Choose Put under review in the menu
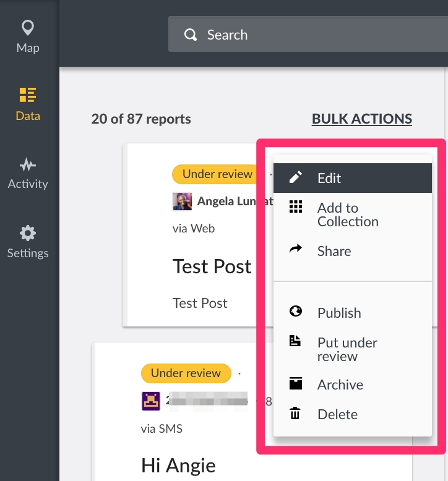 [x=347, y=349]
